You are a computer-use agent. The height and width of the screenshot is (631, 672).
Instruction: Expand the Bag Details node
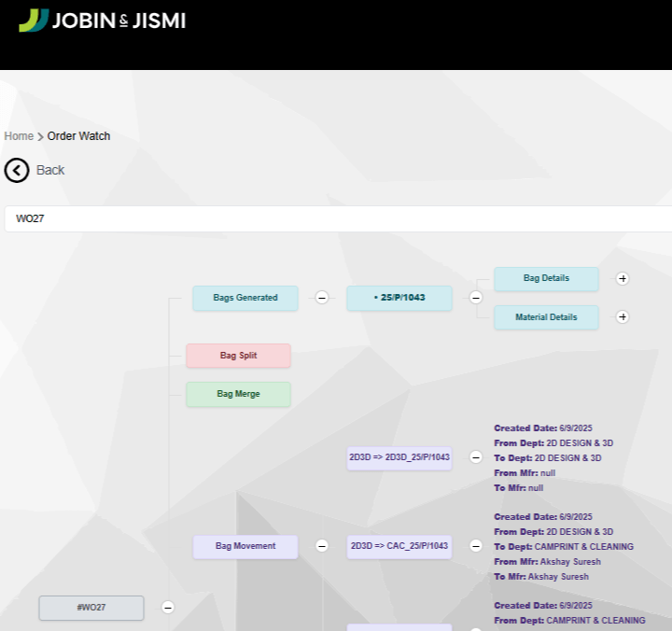click(623, 278)
